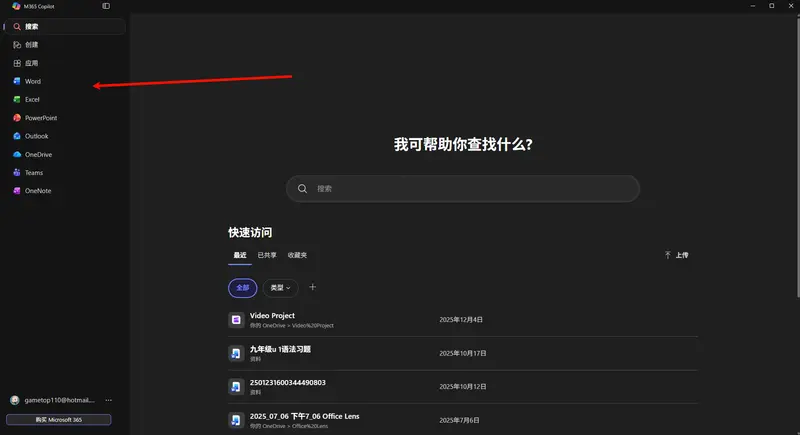Switch to the 已共享 tab
Screen dimensions: 800x435
[267, 255]
